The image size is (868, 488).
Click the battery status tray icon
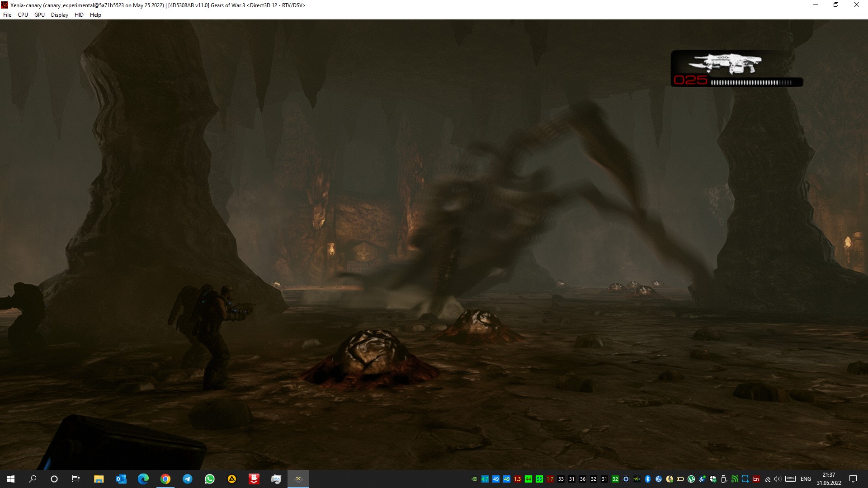[680, 479]
